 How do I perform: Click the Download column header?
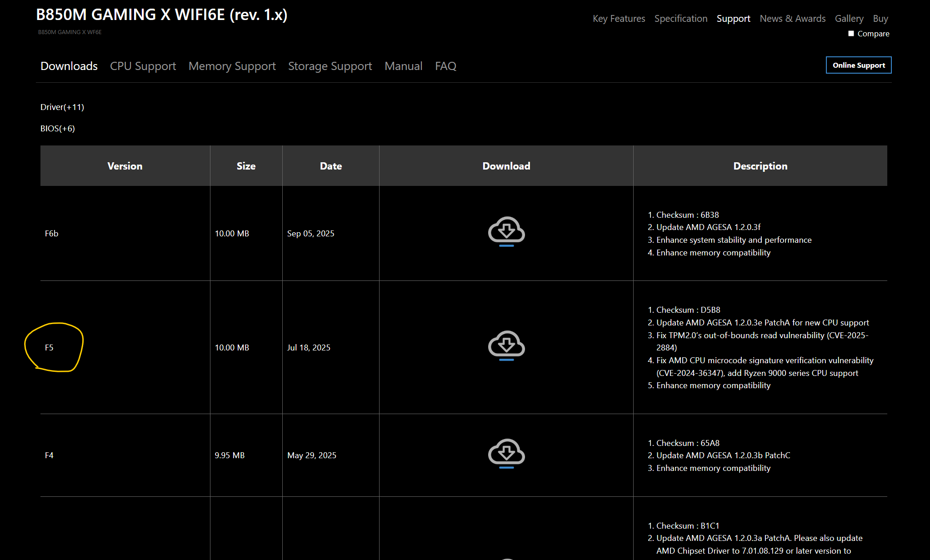[x=506, y=166]
